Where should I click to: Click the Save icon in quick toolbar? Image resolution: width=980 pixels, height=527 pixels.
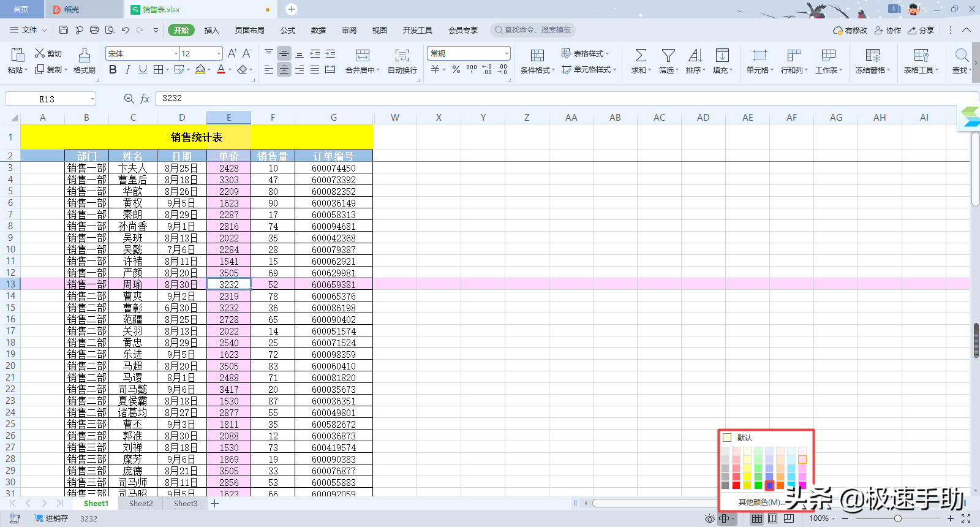pyautogui.click(x=64, y=29)
